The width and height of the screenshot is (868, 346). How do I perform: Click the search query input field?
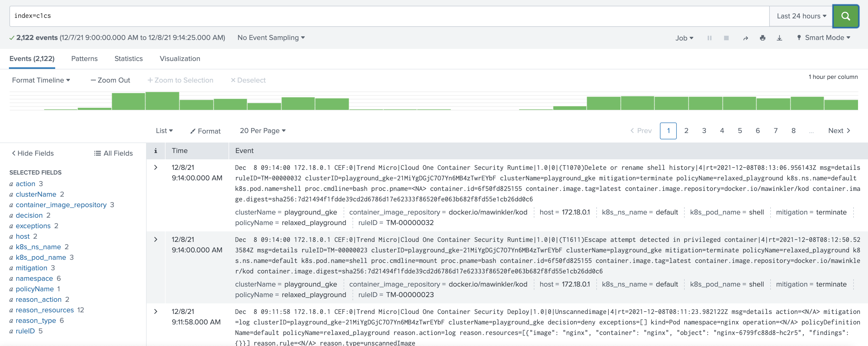tap(389, 16)
